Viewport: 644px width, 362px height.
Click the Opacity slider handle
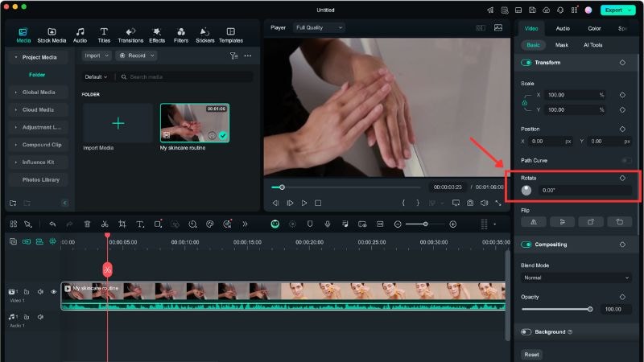pyautogui.click(x=590, y=310)
